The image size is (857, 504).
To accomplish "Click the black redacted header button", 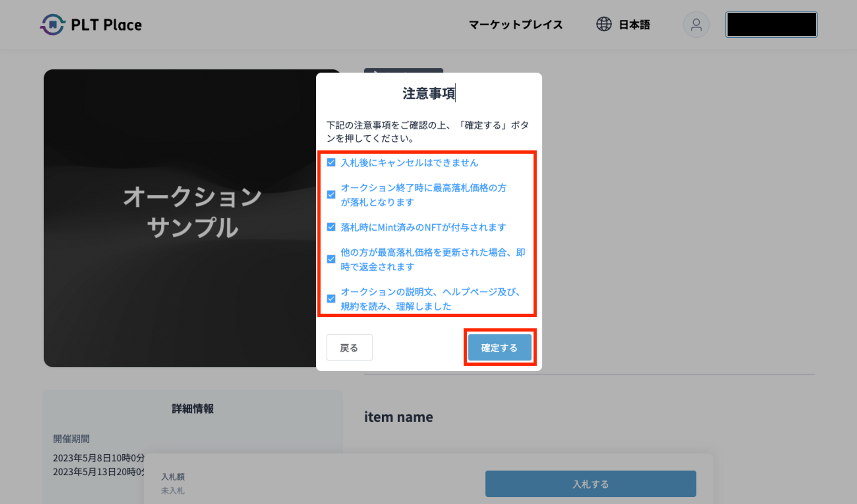I will coord(771,25).
